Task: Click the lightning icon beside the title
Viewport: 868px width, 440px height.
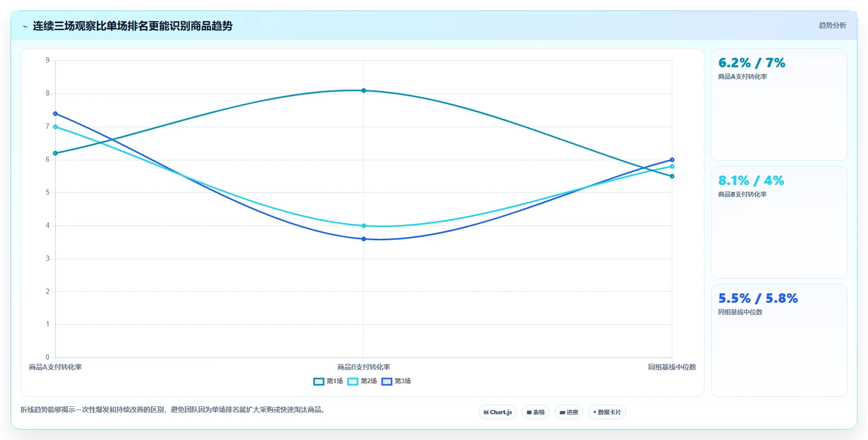Action: pos(25,26)
